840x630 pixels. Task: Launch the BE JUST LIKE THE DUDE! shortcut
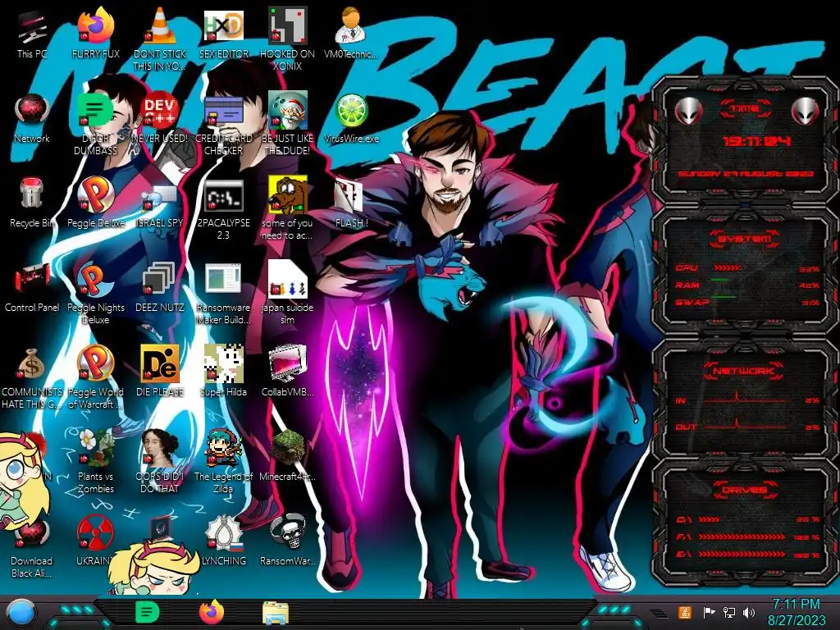(287, 123)
